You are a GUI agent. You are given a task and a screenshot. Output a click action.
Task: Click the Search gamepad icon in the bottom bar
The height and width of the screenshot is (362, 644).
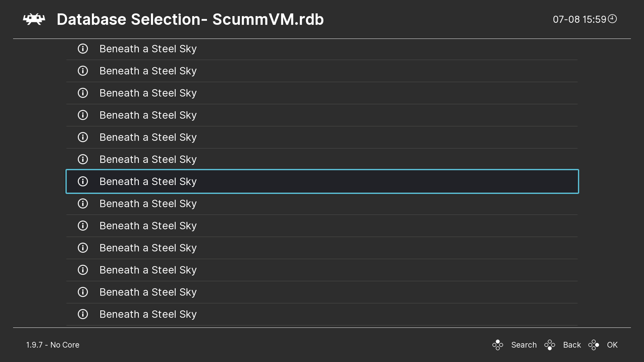coord(498,345)
